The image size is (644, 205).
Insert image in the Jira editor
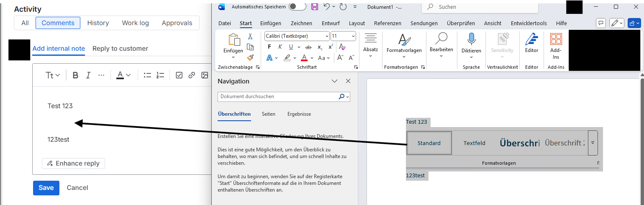pos(205,75)
